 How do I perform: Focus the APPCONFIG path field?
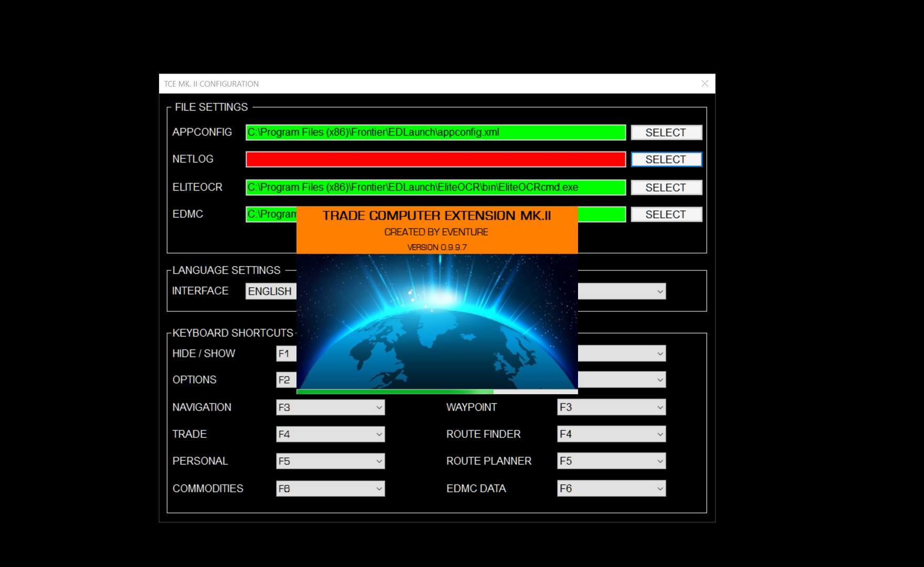(x=435, y=132)
